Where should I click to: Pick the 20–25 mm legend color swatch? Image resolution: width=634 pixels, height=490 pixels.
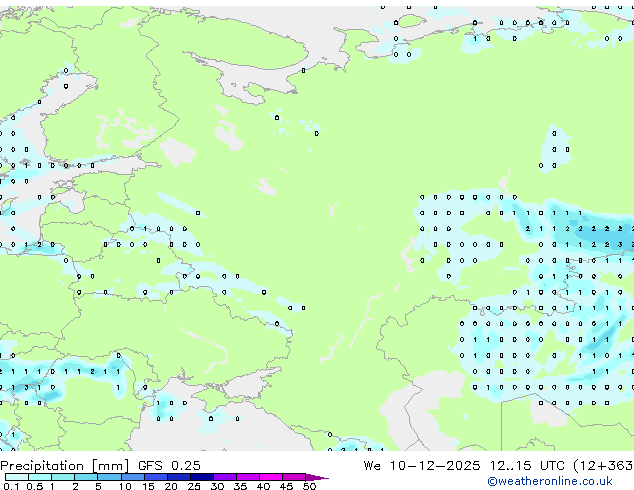coord(178,477)
